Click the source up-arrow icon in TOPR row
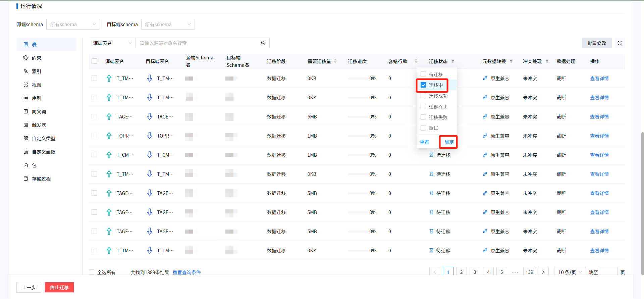 pyautogui.click(x=109, y=136)
